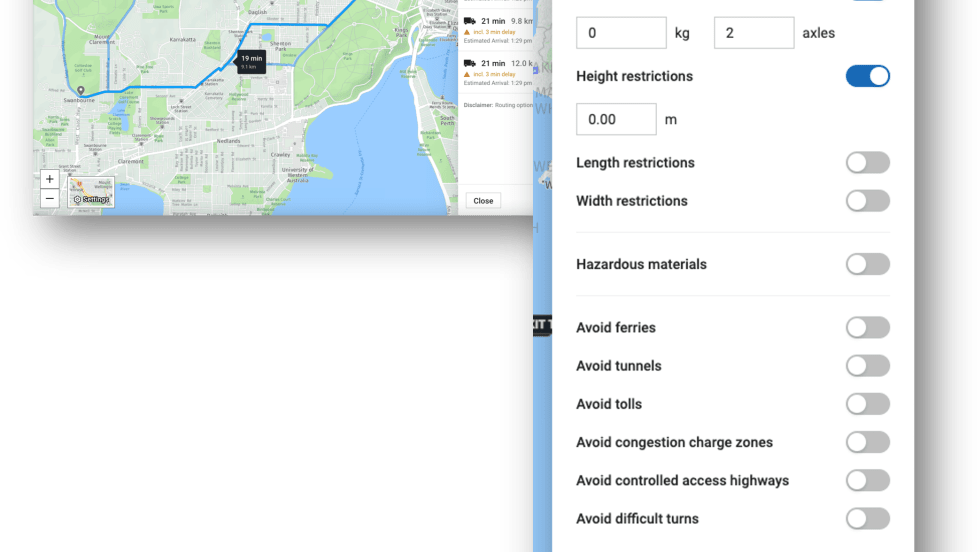Select the 9.8 km truck route icon
Image resolution: width=980 pixels, height=552 pixels.
469,20
